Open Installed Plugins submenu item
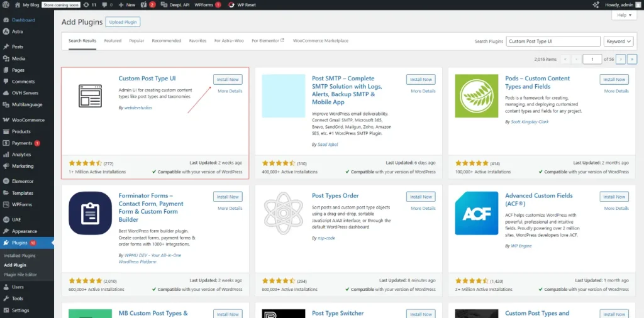 point(19,256)
